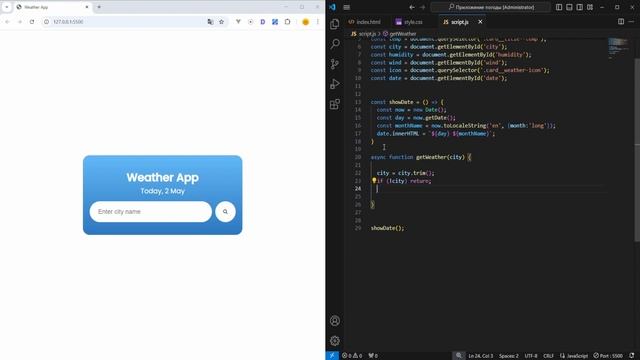Click the translate page icon
640x360 pixels.
pos(210,22)
